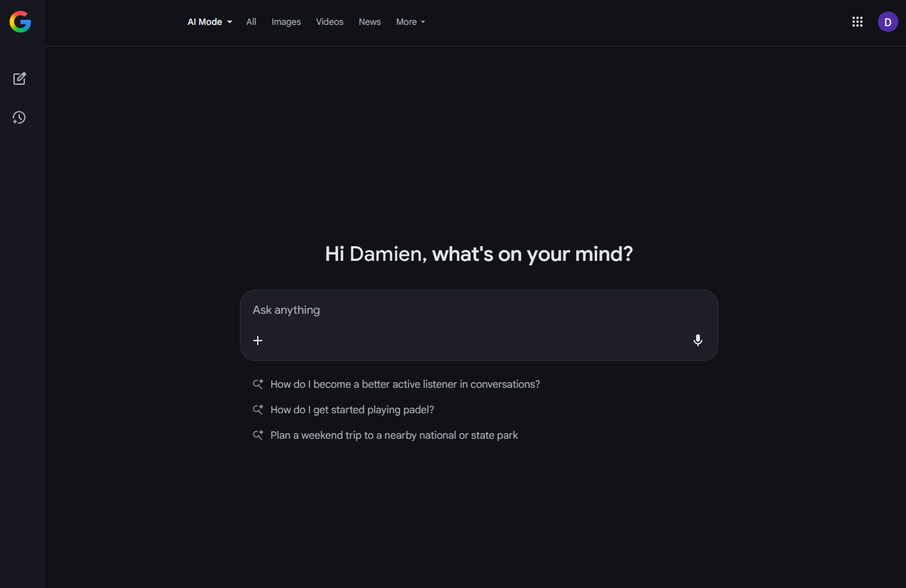Screen dimensions: 906x588
Task: Switch to the All tab
Action: [x=251, y=21]
